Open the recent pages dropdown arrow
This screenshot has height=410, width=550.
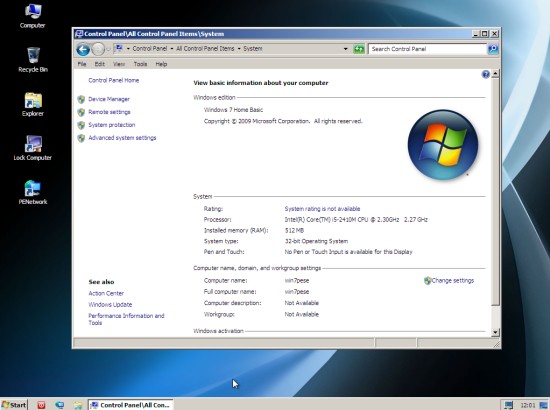(108, 49)
